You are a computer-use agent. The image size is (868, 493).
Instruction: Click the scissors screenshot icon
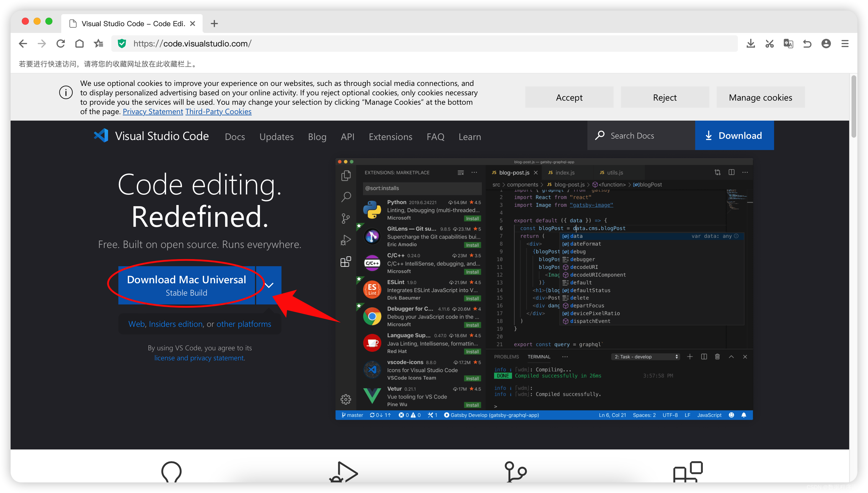pos(769,44)
